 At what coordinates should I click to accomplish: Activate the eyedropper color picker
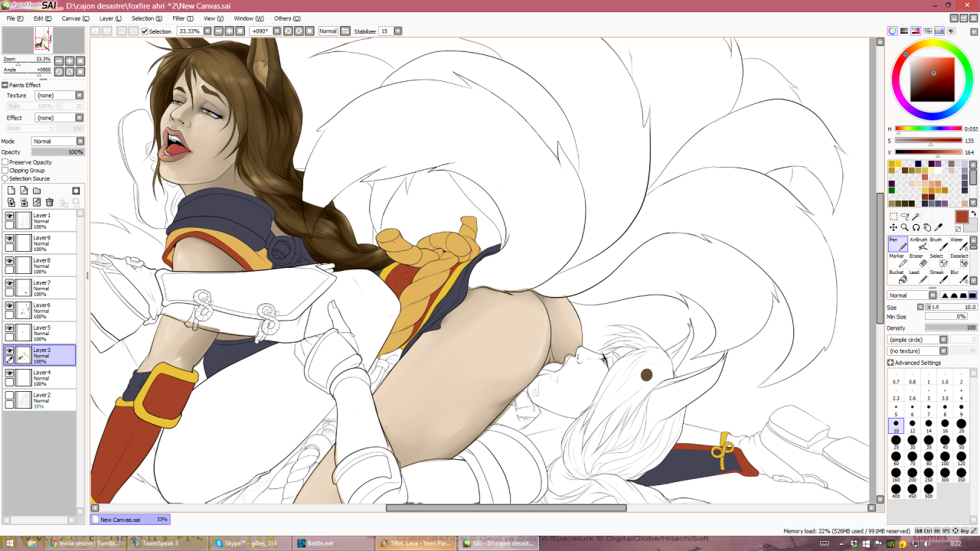(x=939, y=227)
